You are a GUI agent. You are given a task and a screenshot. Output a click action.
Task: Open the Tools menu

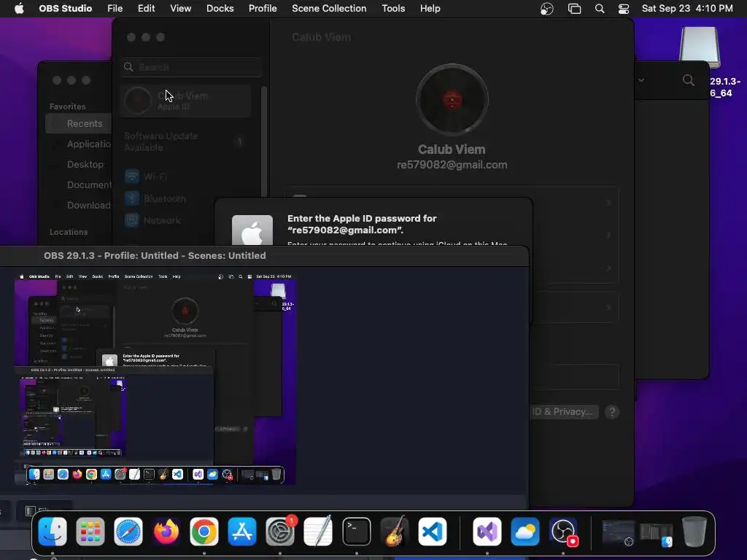pyautogui.click(x=393, y=9)
